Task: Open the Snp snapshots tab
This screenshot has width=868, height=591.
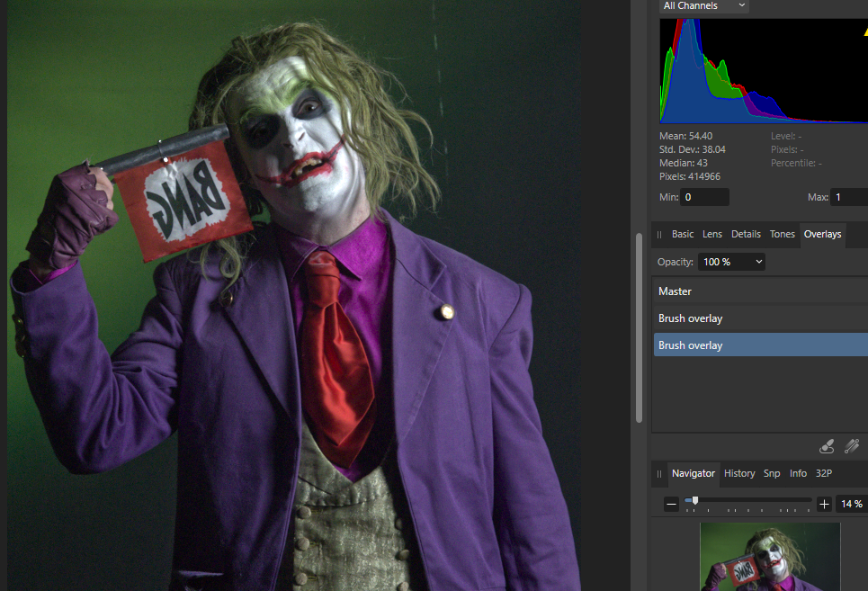Action: click(772, 474)
